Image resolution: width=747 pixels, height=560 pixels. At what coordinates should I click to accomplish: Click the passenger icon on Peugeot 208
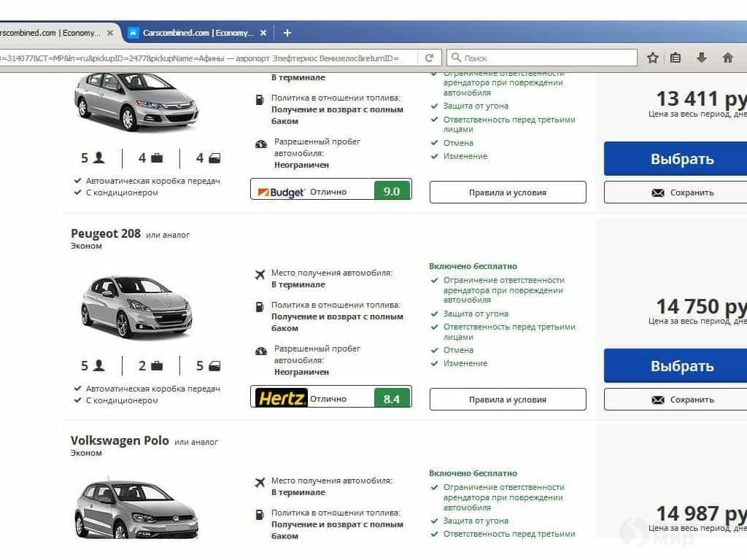pyautogui.click(x=99, y=365)
